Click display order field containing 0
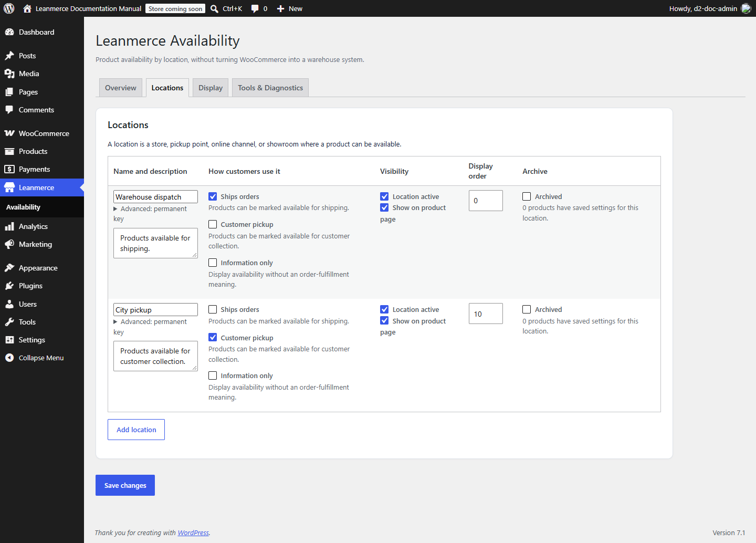Screen dimensions: 756x543 point(486,201)
